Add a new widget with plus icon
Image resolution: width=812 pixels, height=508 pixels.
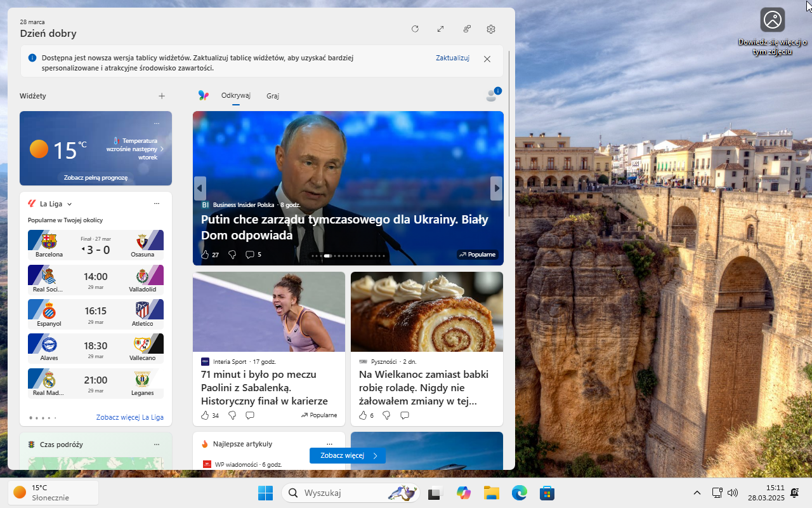[162, 96]
